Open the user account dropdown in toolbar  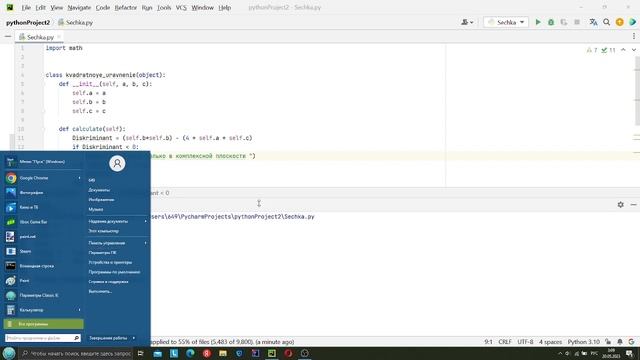click(467, 22)
